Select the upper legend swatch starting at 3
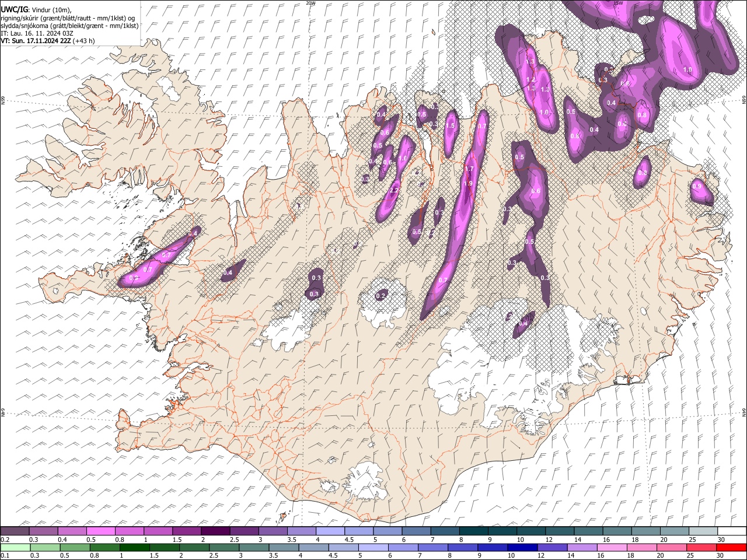Viewport: 747px width, 560px height. tap(273, 531)
